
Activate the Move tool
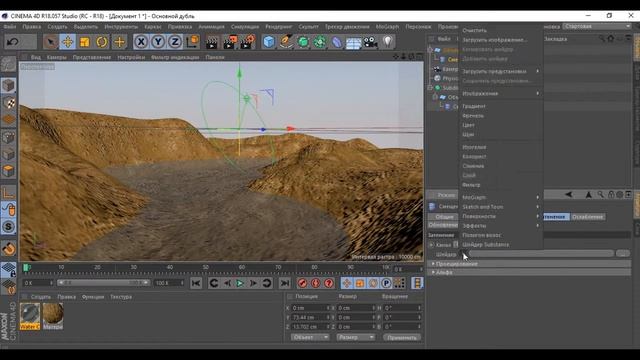click(68, 42)
